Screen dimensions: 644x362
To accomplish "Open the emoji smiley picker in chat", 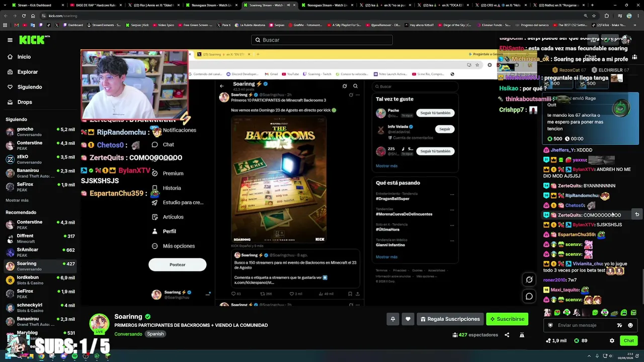I will click(630, 325).
